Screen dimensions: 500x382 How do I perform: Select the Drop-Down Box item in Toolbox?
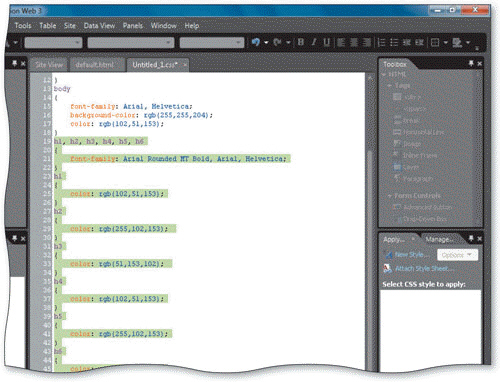coord(425,219)
